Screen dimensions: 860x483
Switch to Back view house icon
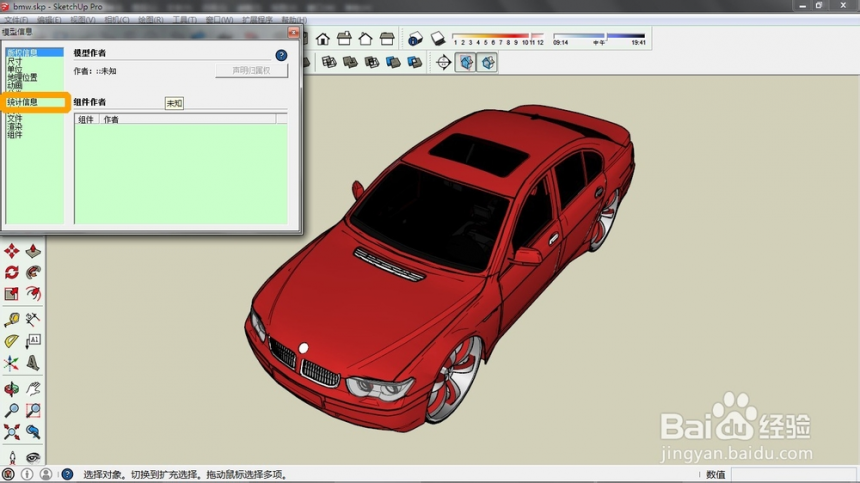(366, 39)
